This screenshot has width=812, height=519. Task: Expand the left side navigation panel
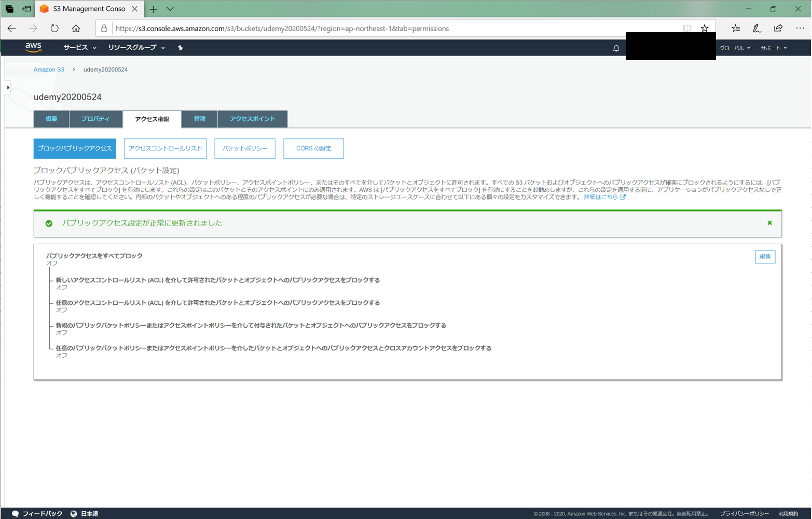8,88
